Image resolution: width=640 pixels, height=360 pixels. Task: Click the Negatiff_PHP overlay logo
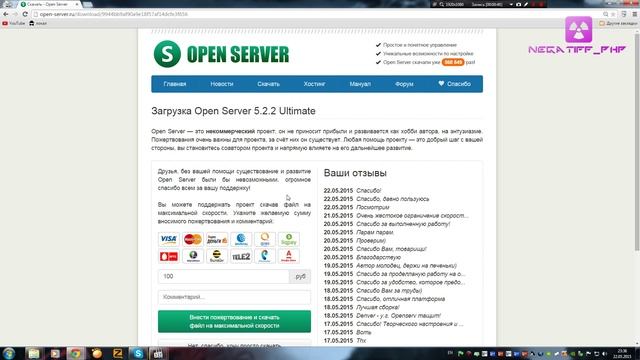(x=578, y=36)
